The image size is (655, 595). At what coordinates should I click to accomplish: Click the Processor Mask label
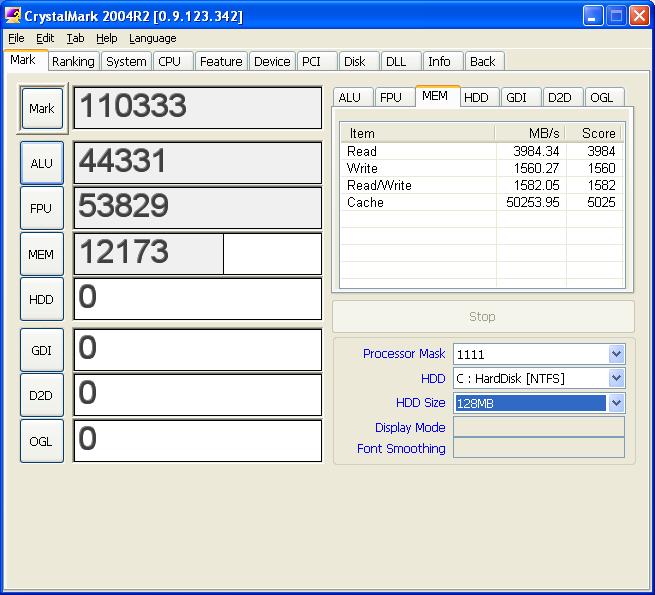pyautogui.click(x=404, y=353)
